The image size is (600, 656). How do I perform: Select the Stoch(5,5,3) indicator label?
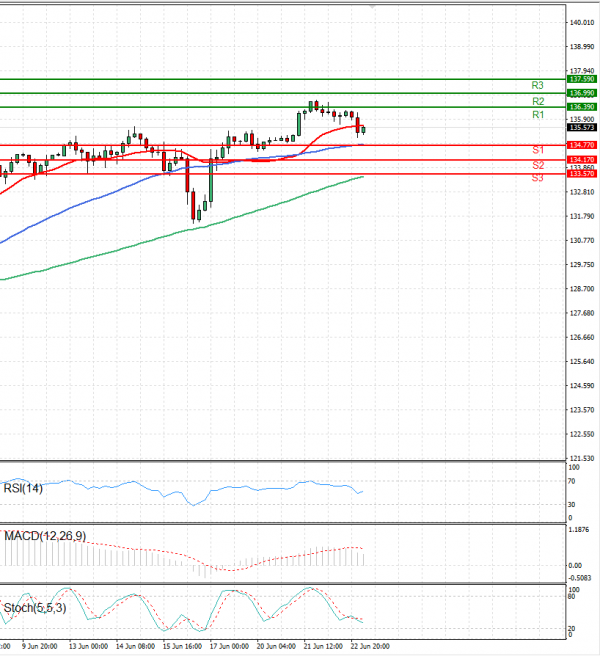tap(35, 608)
